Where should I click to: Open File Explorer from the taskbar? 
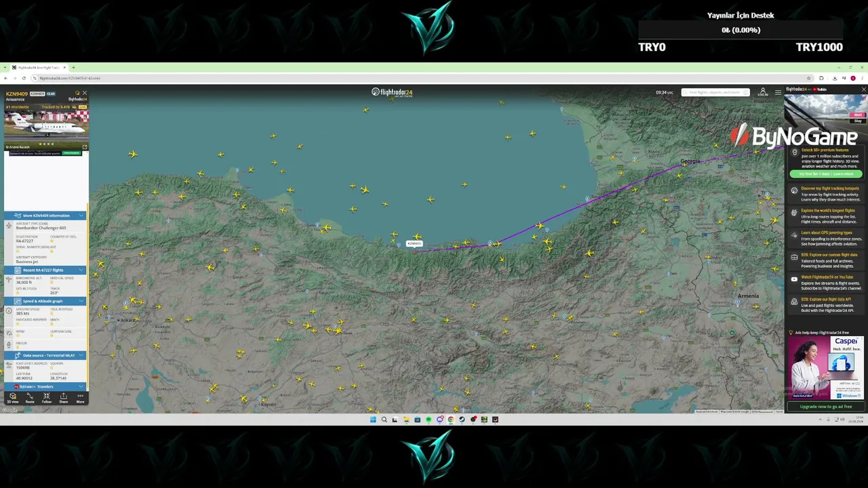406,420
